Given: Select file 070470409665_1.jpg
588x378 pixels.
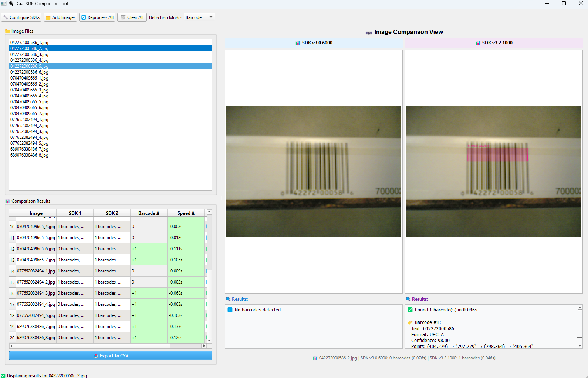Looking at the screenshot, I should (x=111, y=78).
